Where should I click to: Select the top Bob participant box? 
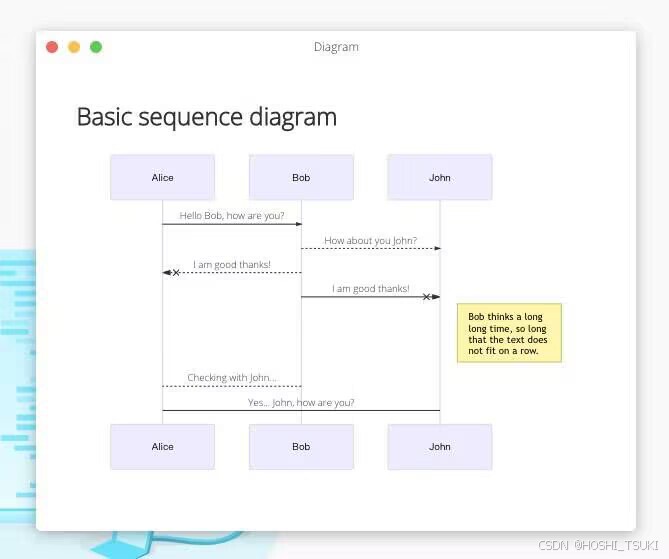pyautogui.click(x=301, y=178)
